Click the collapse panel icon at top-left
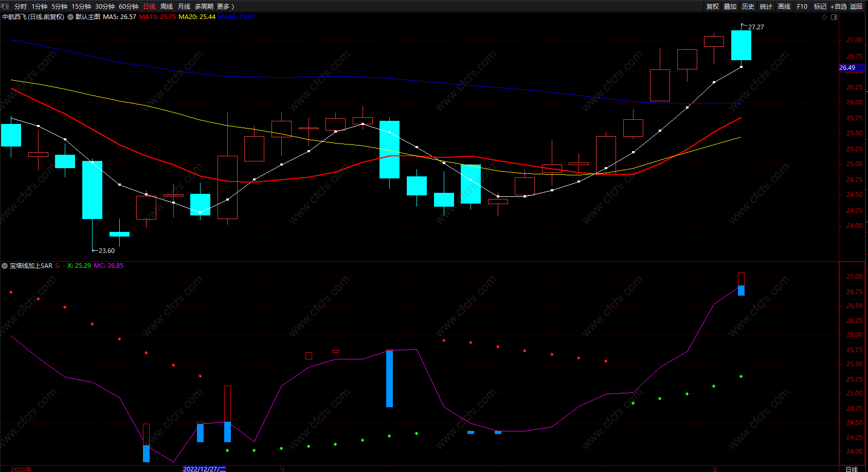This screenshot has height=472, width=868. click(4, 6)
